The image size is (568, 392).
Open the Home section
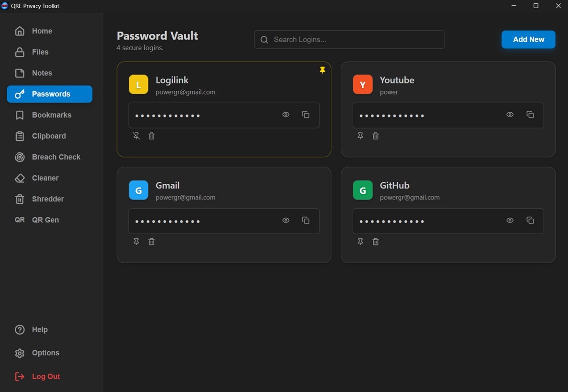42,31
